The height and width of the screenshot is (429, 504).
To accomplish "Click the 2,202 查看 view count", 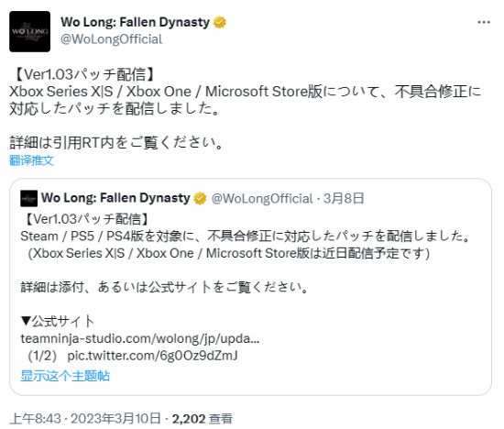I will point(203,419).
